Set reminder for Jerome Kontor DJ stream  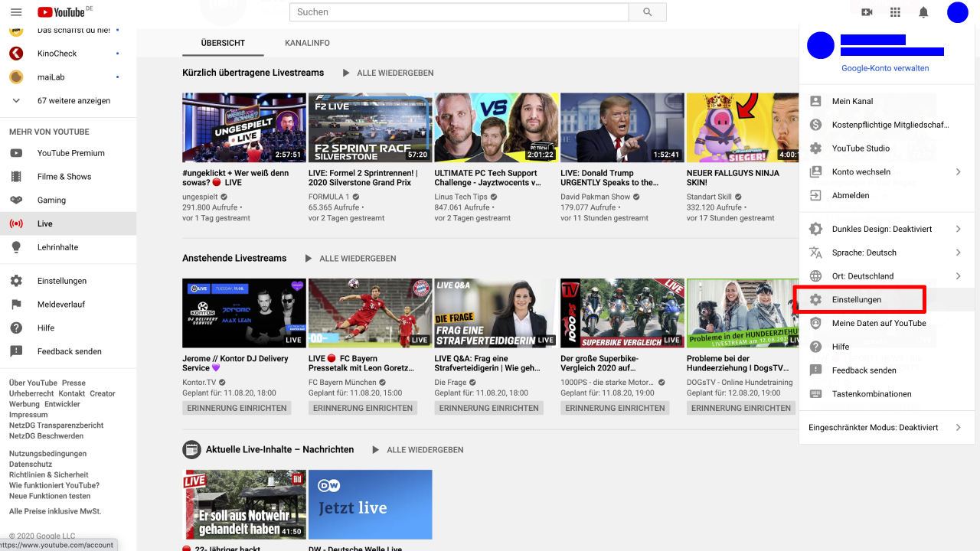(237, 408)
